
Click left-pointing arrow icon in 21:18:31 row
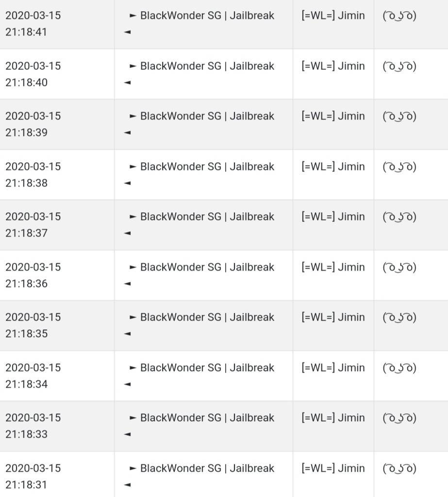click(127, 485)
